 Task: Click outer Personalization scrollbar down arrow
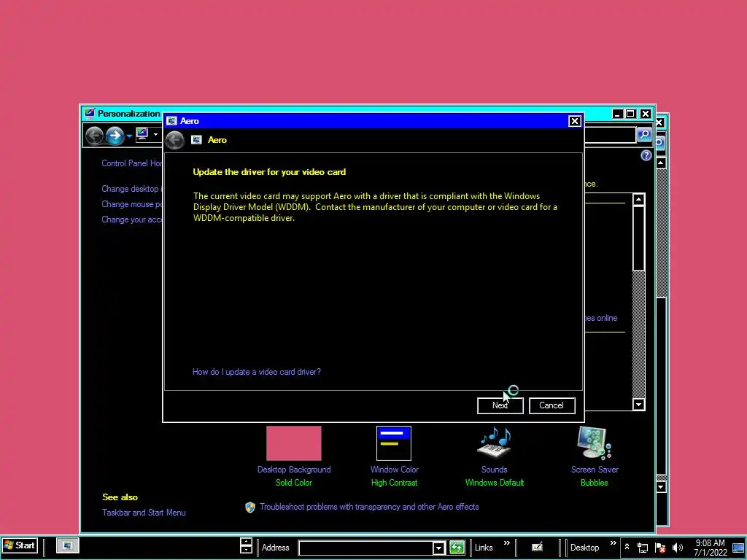coord(661,486)
